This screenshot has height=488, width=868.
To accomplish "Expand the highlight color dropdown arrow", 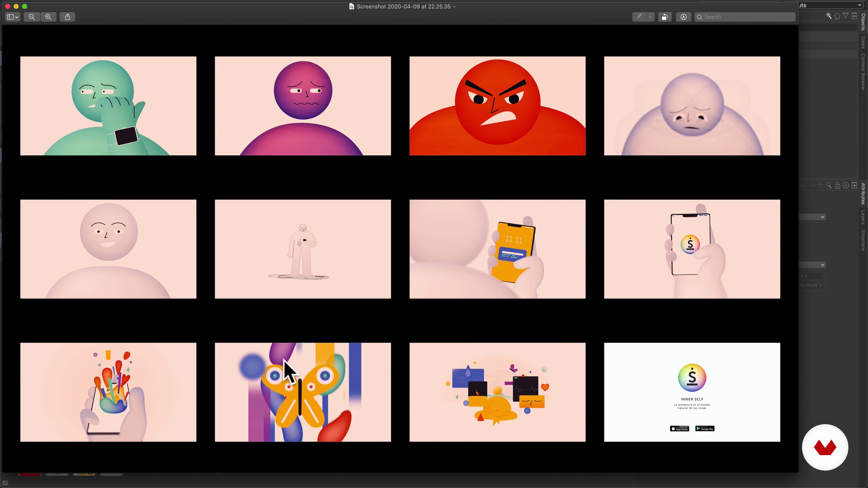I will 650,17.
